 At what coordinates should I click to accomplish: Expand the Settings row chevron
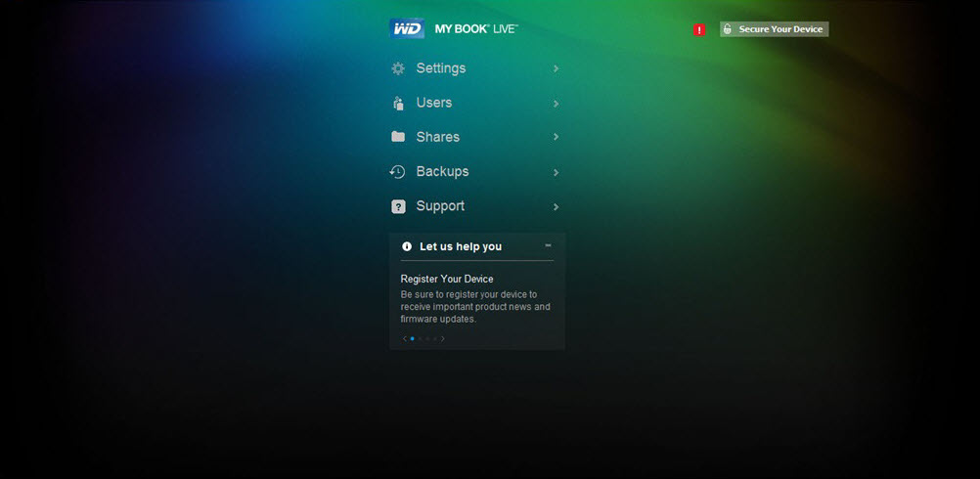[x=556, y=68]
